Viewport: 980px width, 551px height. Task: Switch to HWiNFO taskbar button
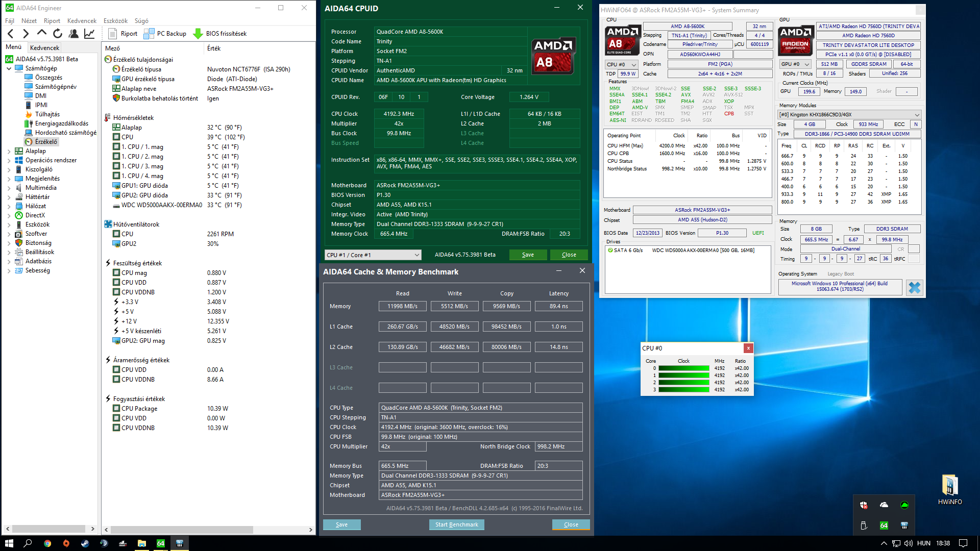179,543
